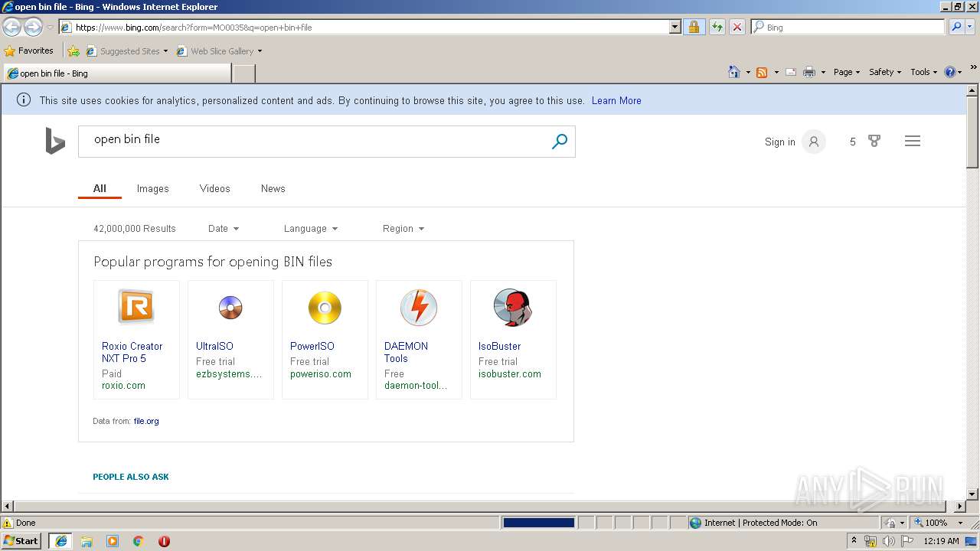Click the horizontal scrollbar right arrow
Viewport: 980px width, 551px height.
[960, 506]
